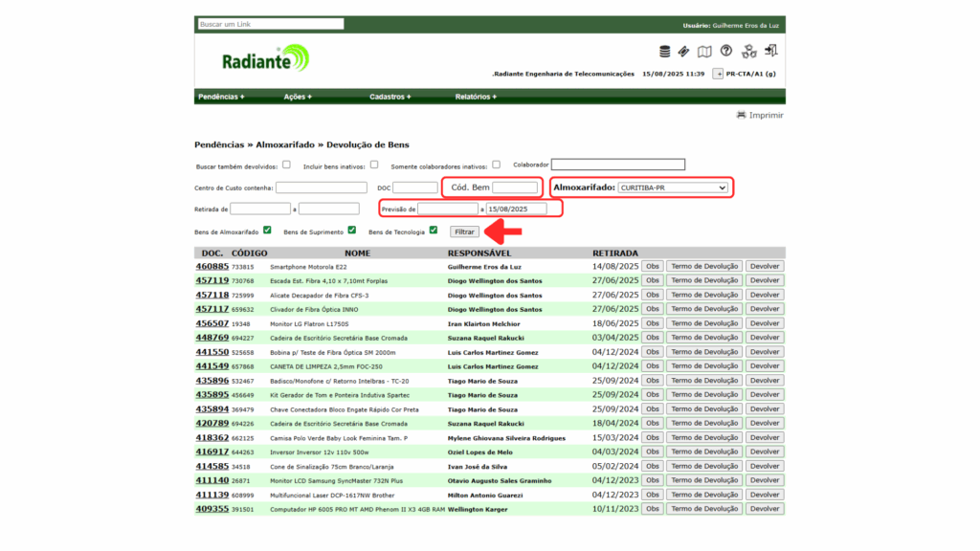Click the database stack icon

(x=665, y=52)
